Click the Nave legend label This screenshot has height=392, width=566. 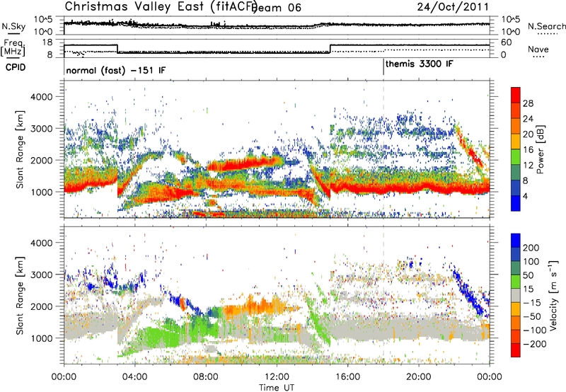[x=538, y=50]
